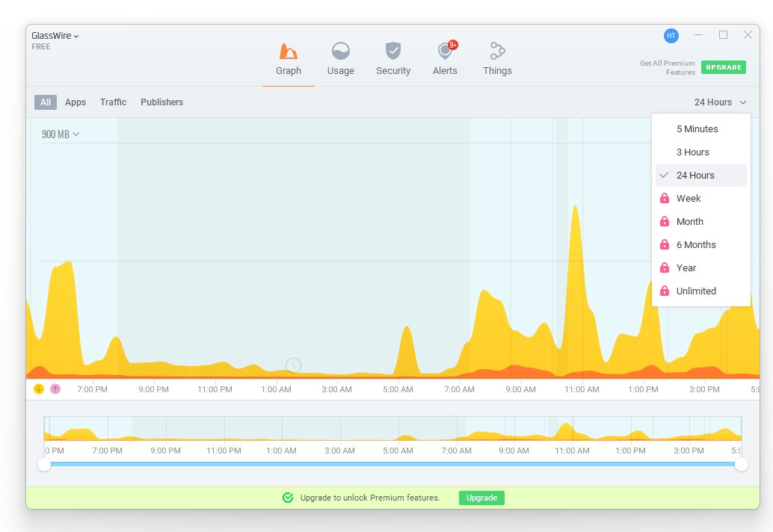
Task: Collapse the 24 Hours time range dropdown
Action: 720,102
